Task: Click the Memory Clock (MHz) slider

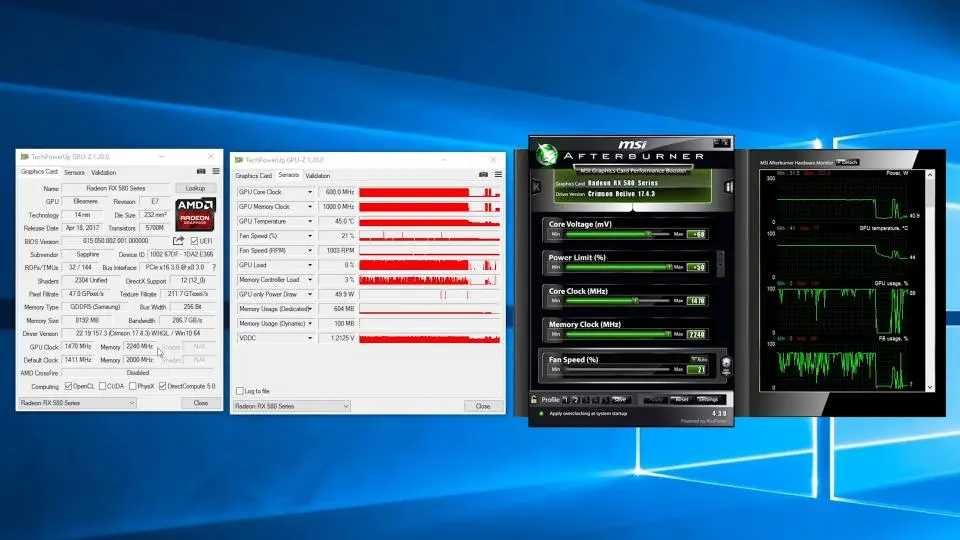Action: coord(617,334)
